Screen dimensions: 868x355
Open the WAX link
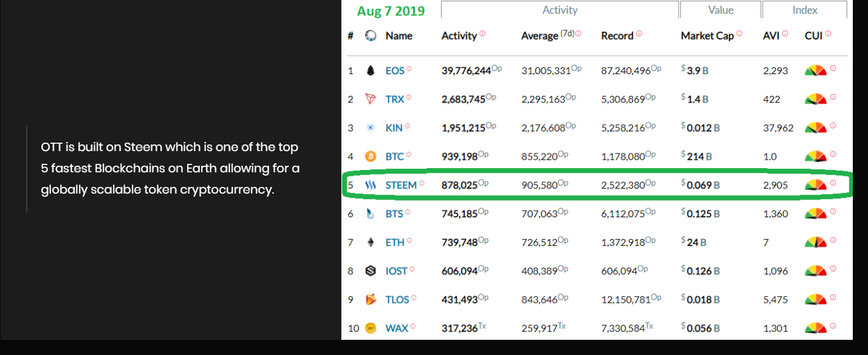[x=397, y=328]
